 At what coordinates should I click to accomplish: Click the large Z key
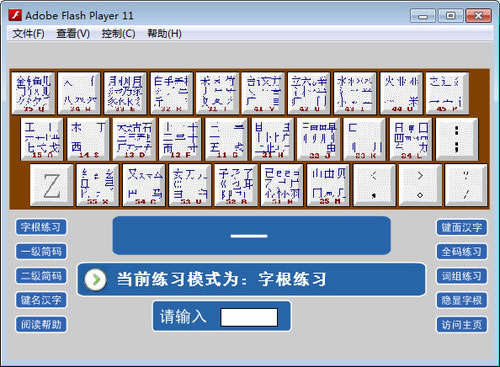pyautogui.click(x=51, y=185)
